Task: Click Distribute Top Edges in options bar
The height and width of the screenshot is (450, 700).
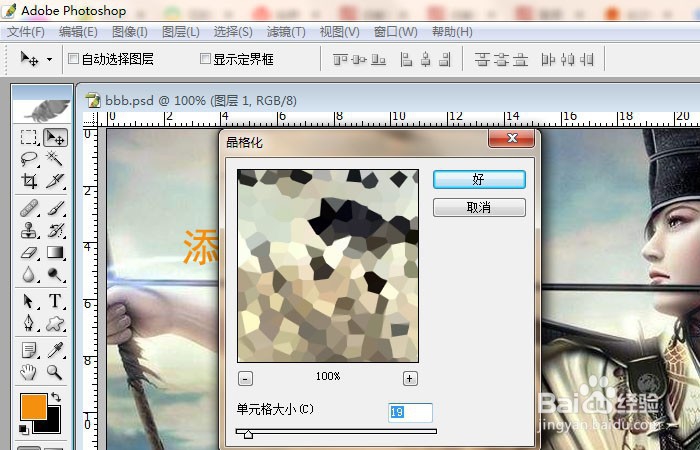Action: 482,59
